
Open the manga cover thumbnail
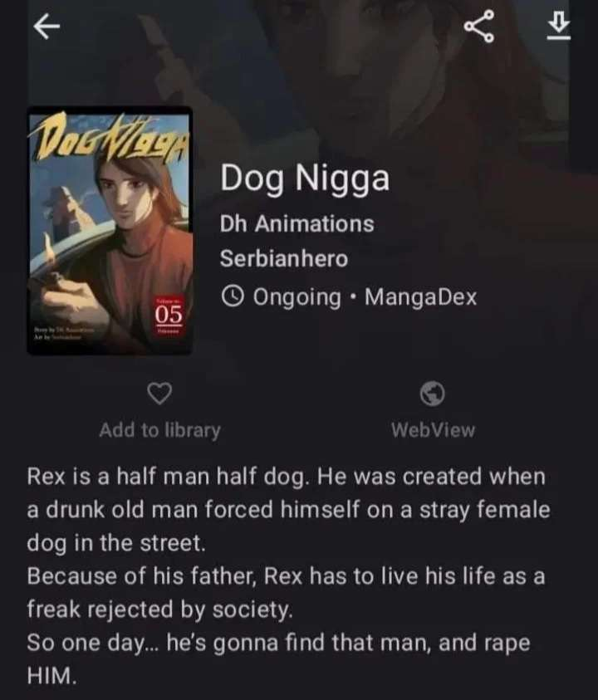tap(110, 231)
